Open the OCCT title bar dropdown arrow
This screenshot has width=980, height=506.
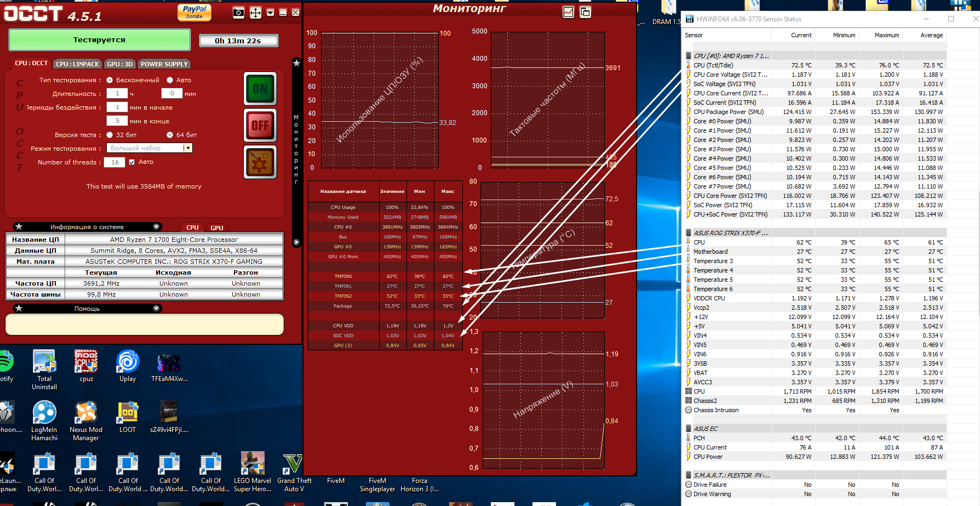point(271,13)
